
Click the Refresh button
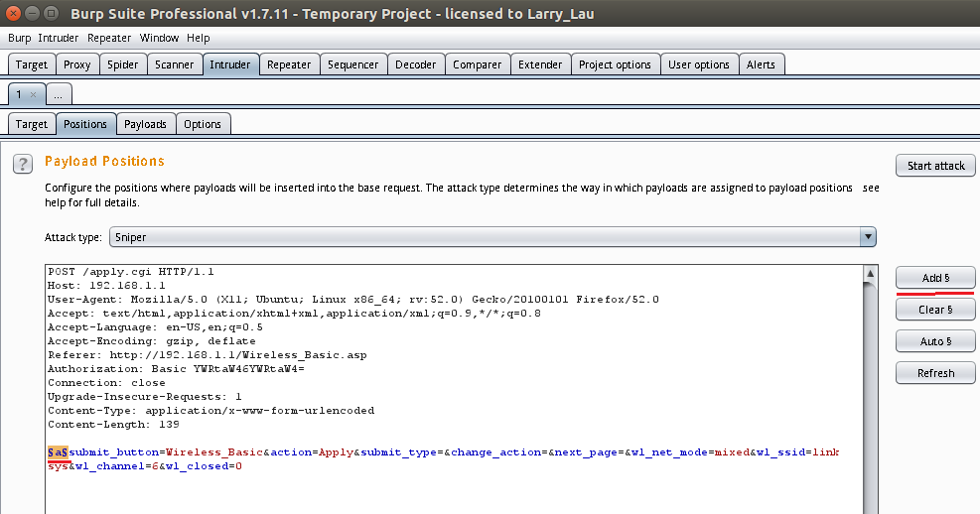pos(935,373)
